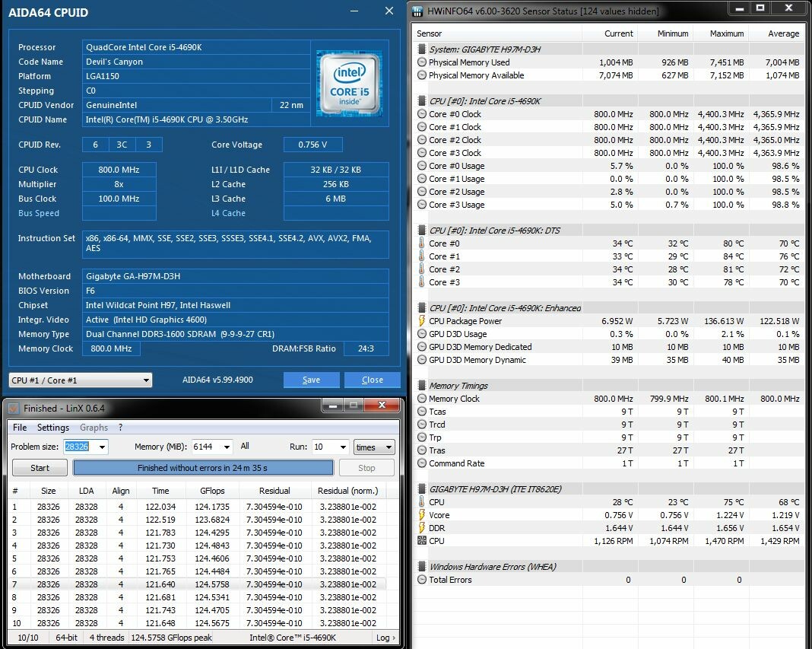812x649 pixels.
Task: Click the DDR voltage lightning icon
Action: click(x=421, y=528)
